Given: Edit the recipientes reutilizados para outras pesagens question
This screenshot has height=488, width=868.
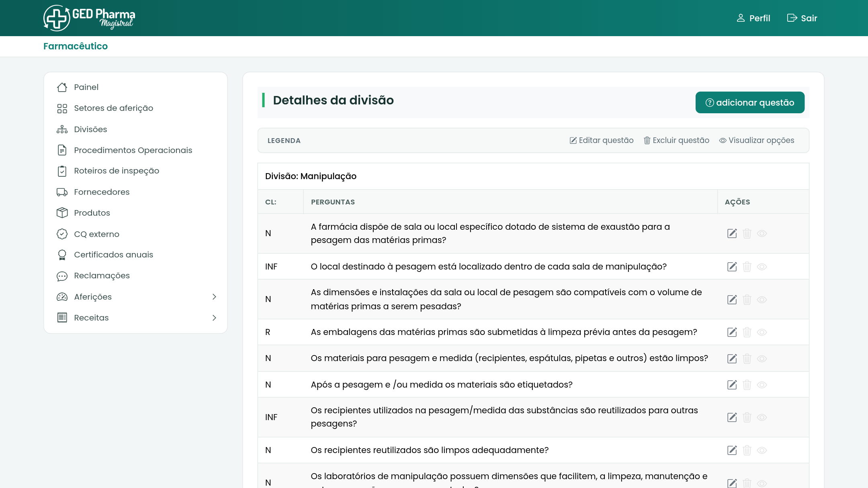Looking at the screenshot, I should 732,417.
